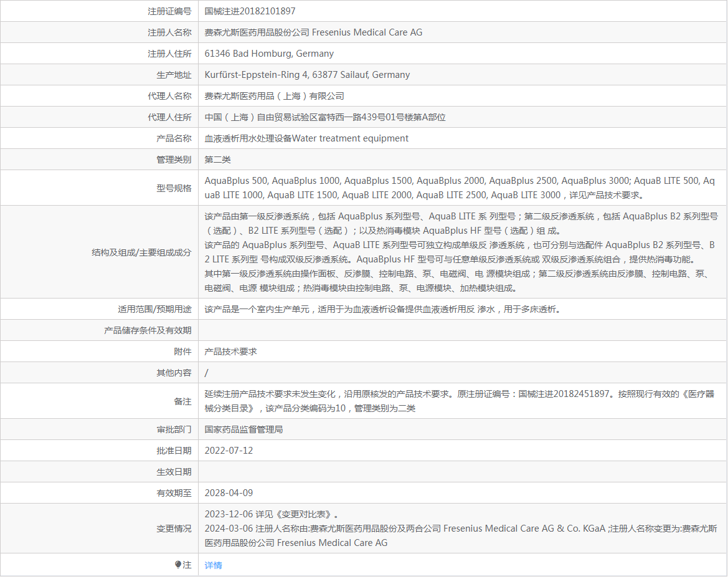The width and height of the screenshot is (728, 579).
Task: Click the 代理人住所 label
Action: tap(169, 118)
